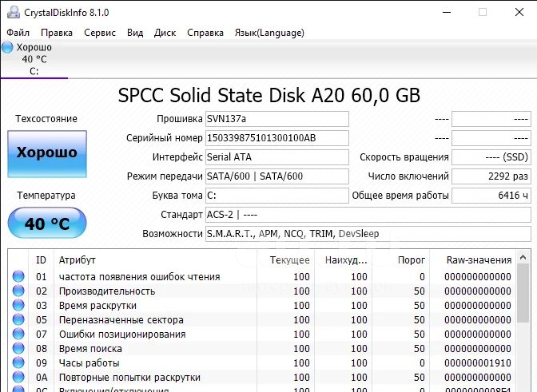The width and height of the screenshot is (537, 392).
Task: Select row частота появления ошибок чтения
Action: tap(262, 276)
